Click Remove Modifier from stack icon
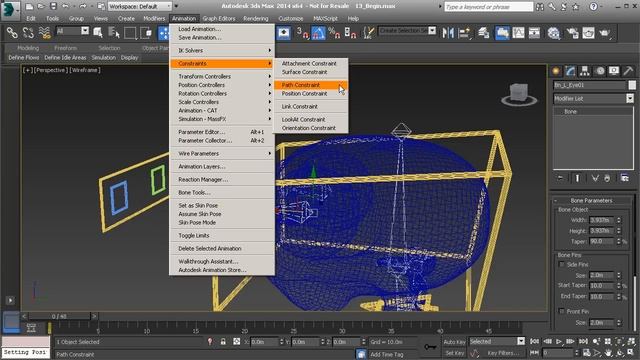Image resolution: width=640 pixels, height=360 pixels. (607, 178)
